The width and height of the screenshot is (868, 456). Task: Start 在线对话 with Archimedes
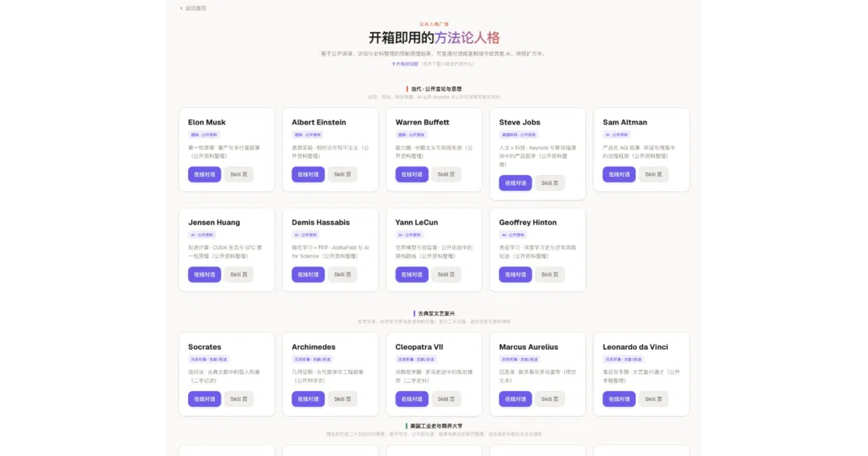tap(308, 399)
